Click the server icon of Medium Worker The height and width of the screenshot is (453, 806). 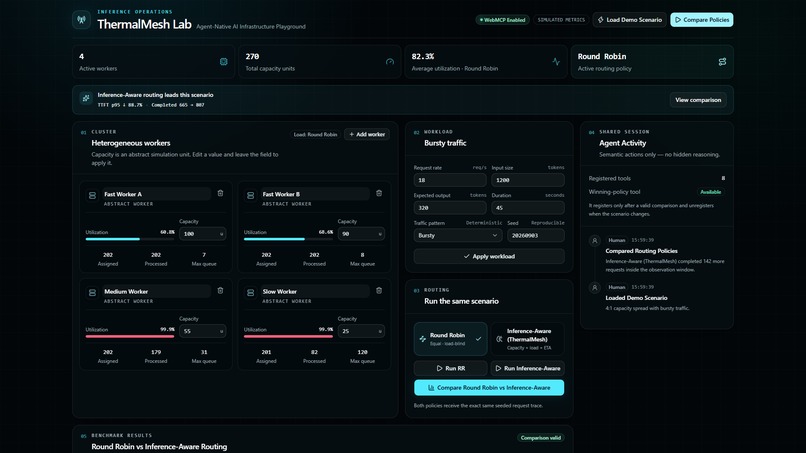(x=93, y=293)
